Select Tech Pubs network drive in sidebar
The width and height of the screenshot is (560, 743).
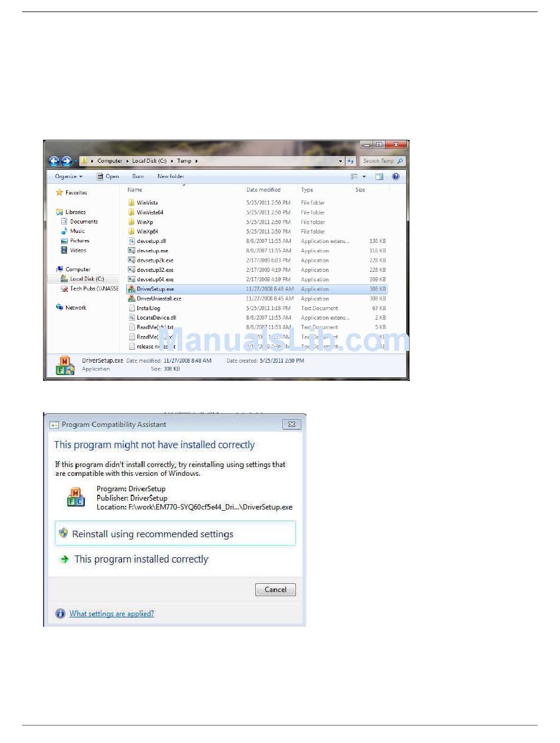[90, 289]
